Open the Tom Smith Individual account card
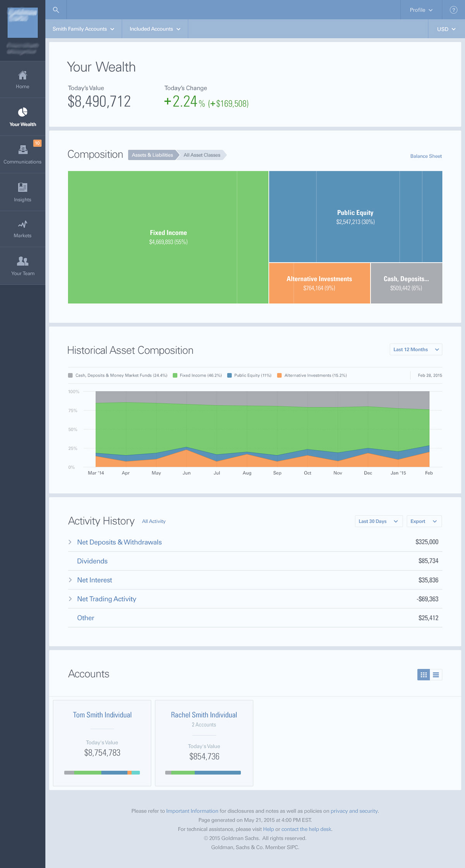 point(102,743)
